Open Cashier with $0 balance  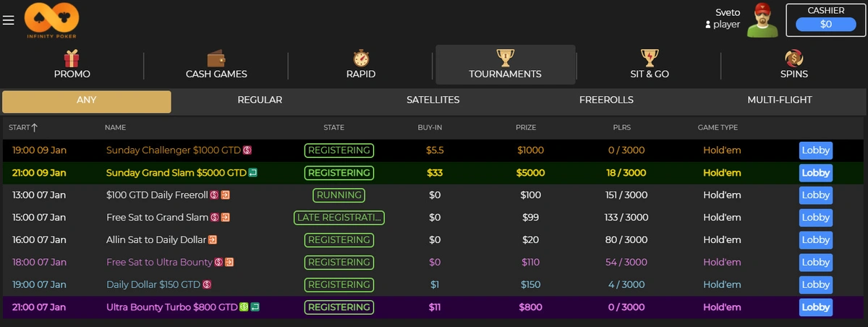pos(826,24)
